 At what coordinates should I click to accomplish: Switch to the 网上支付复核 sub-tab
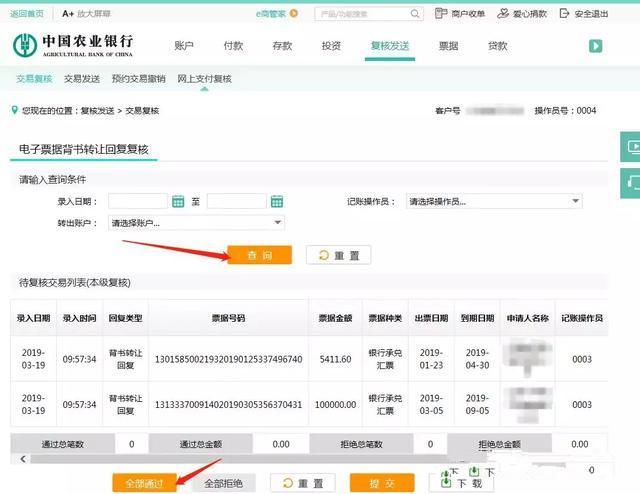point(204,79)
